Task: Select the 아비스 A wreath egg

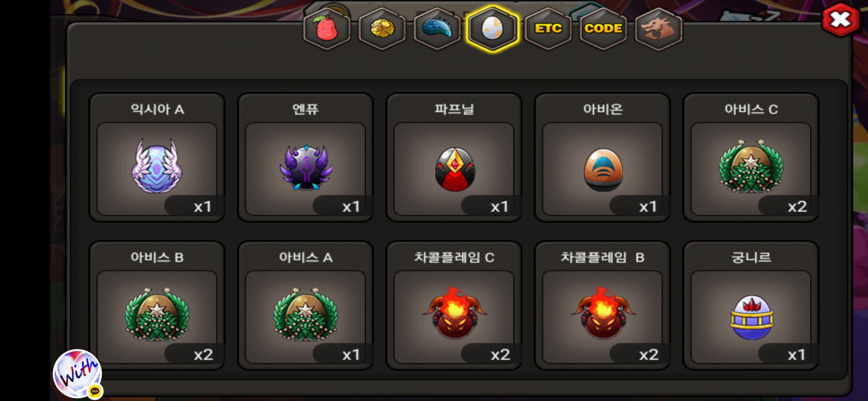Action: [x=305, y=305]
